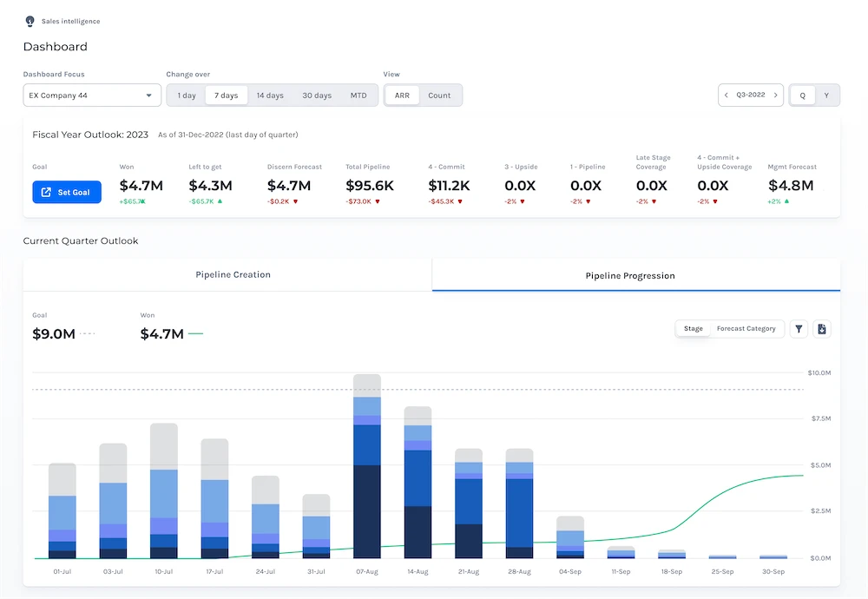Select the Pipeline Progression tab

[x=629, y=275]
